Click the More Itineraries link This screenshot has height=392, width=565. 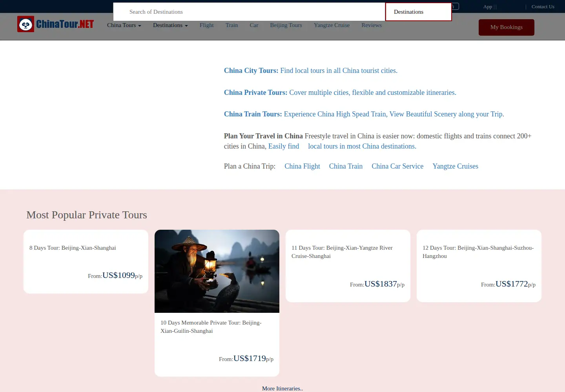tap(282, 388)
